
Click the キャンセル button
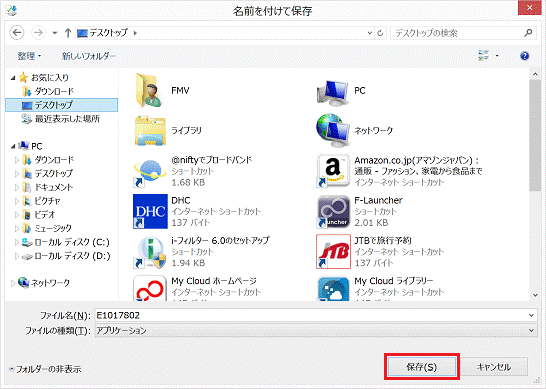(493, 367)
